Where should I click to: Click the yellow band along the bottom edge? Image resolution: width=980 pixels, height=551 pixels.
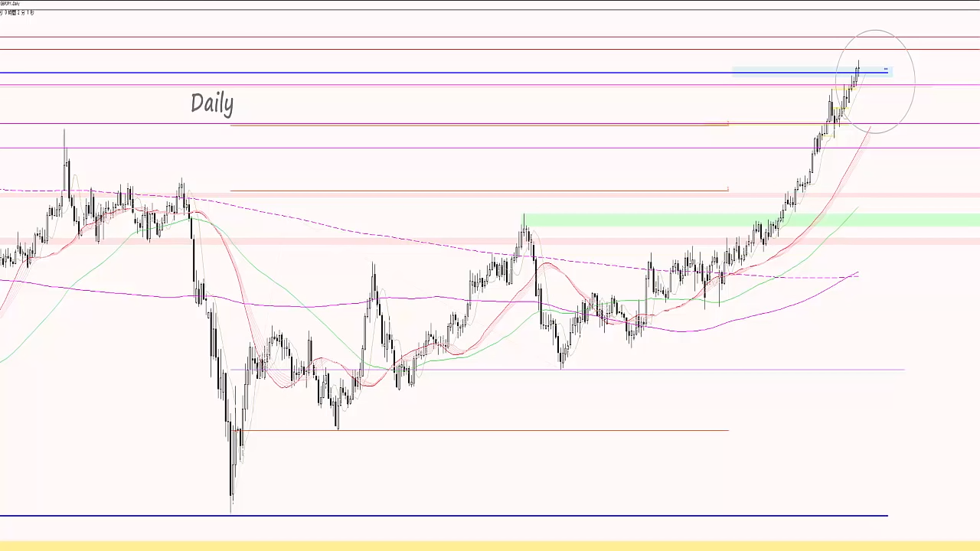click(490, 546)
